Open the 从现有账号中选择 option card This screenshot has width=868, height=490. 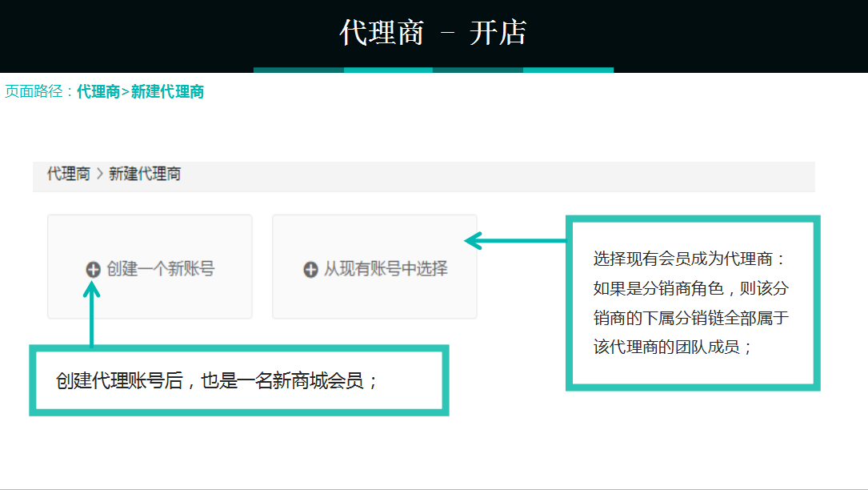[x=374, y=266]
